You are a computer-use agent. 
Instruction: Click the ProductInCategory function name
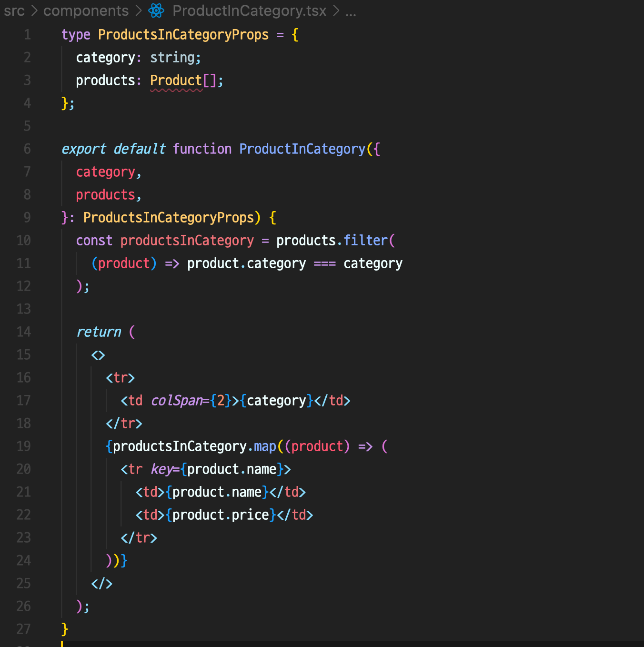tap(302, 149)
